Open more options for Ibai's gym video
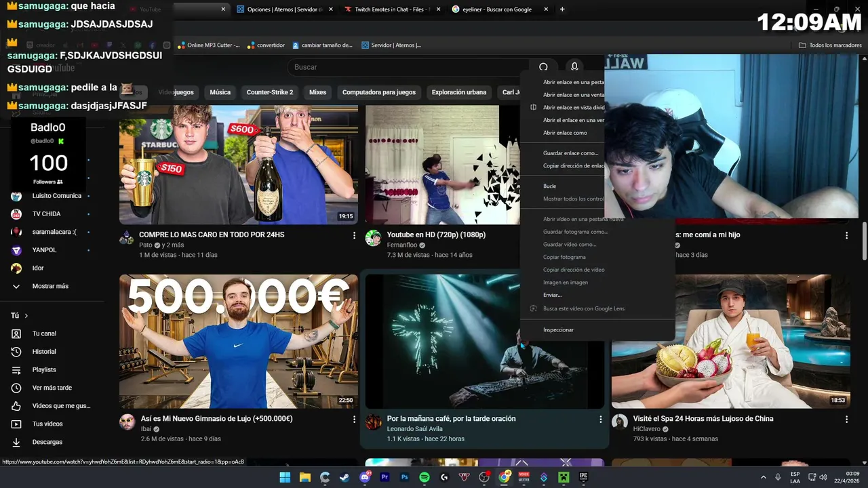 354,420
